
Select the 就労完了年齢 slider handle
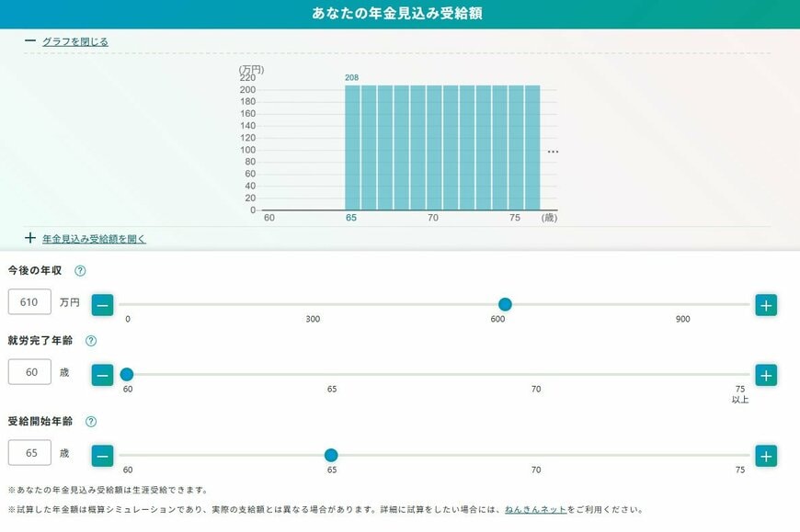[x=127, y=374]
